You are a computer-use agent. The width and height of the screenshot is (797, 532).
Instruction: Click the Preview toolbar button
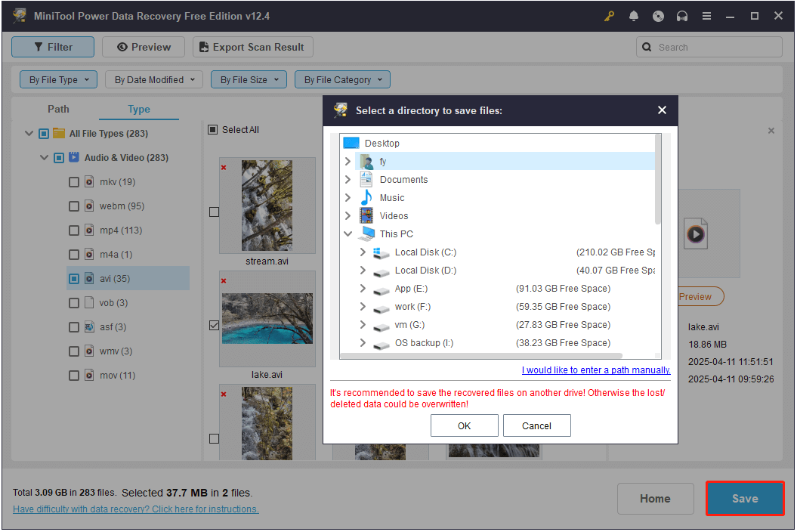click(144, 47)
